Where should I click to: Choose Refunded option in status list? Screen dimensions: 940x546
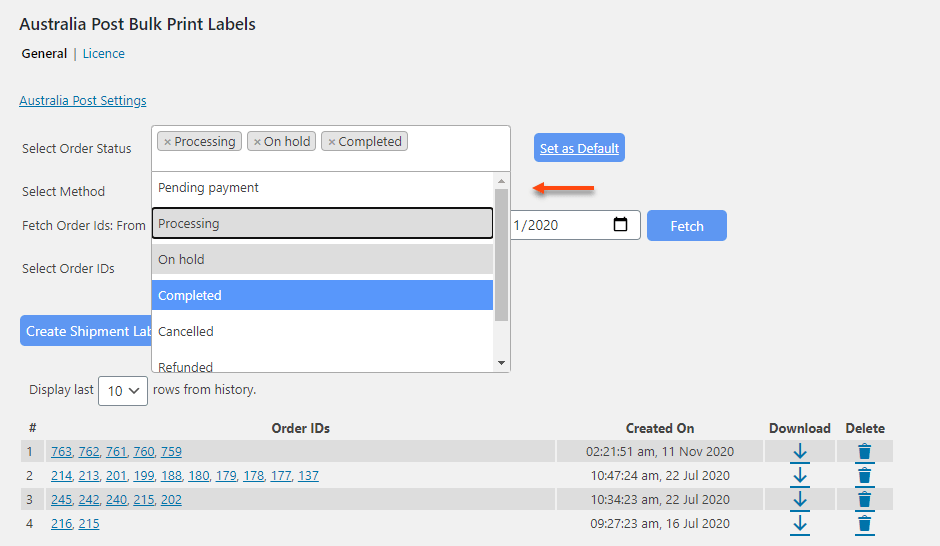tap(323, 365)
